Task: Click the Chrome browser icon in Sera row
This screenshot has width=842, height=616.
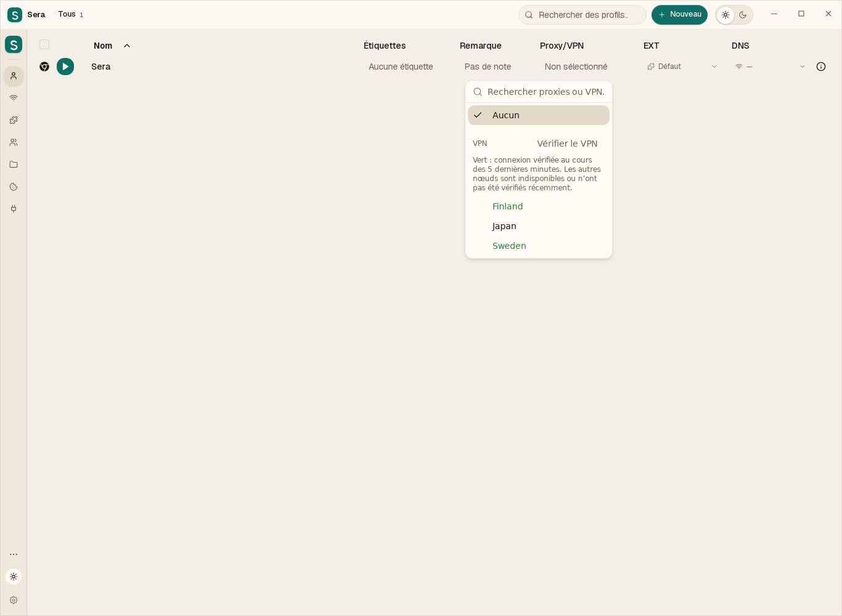Action: click(44, 67)
